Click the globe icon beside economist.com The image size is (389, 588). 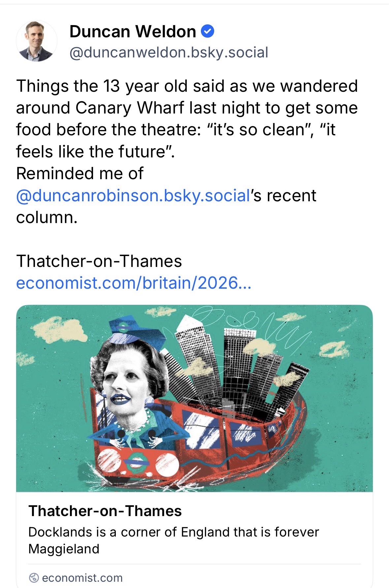[x=34, y=578]
